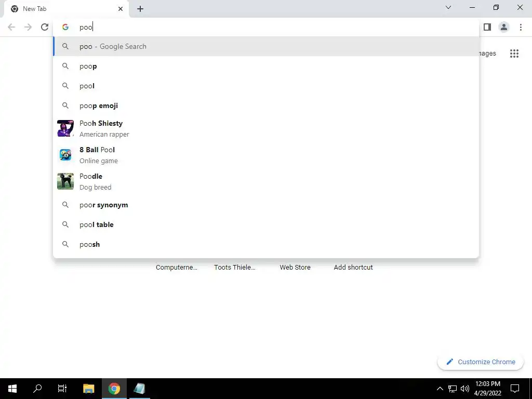Click Pooh Shiesty thumbnail image
The height and width of the screenshot is (399, 532).
(65, 128)
